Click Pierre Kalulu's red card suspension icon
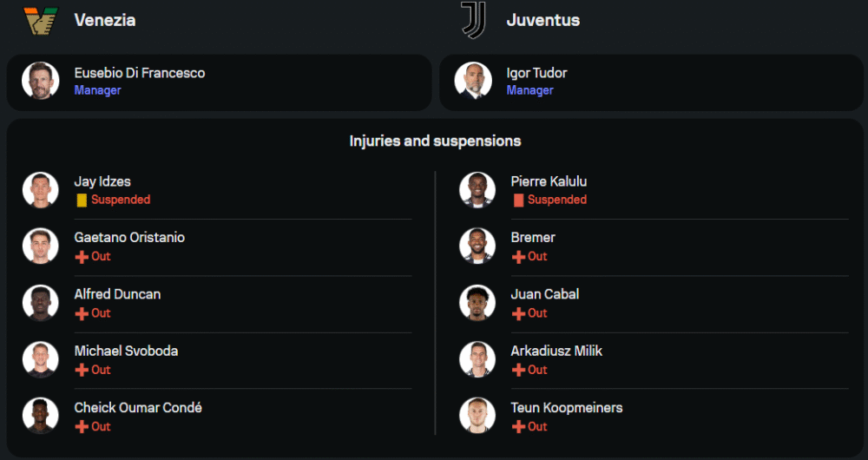The height and width of the screenshot is (460, 868). 518,200
